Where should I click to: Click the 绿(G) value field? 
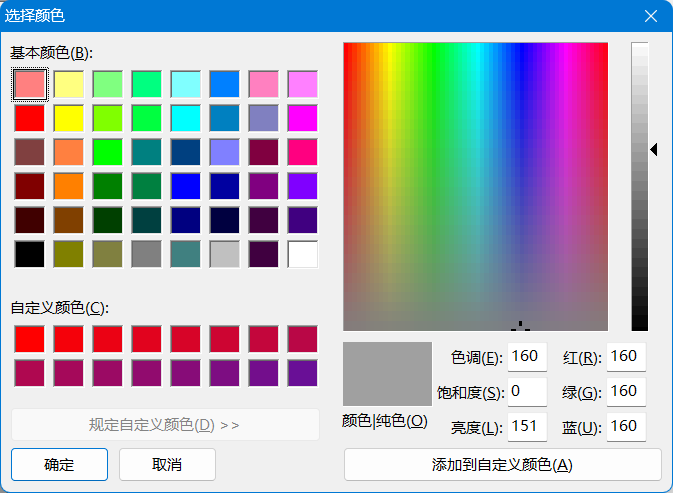(626, 392)
